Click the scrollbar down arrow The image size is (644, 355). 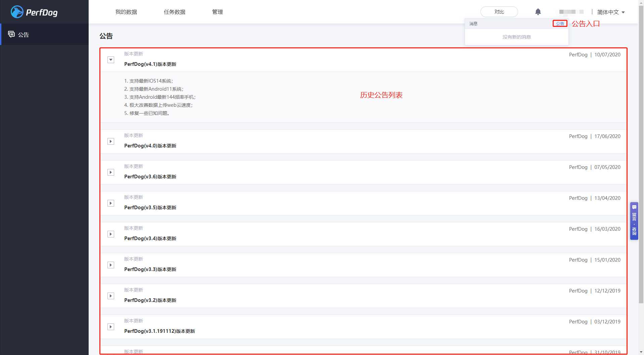[x=641, y=352]
